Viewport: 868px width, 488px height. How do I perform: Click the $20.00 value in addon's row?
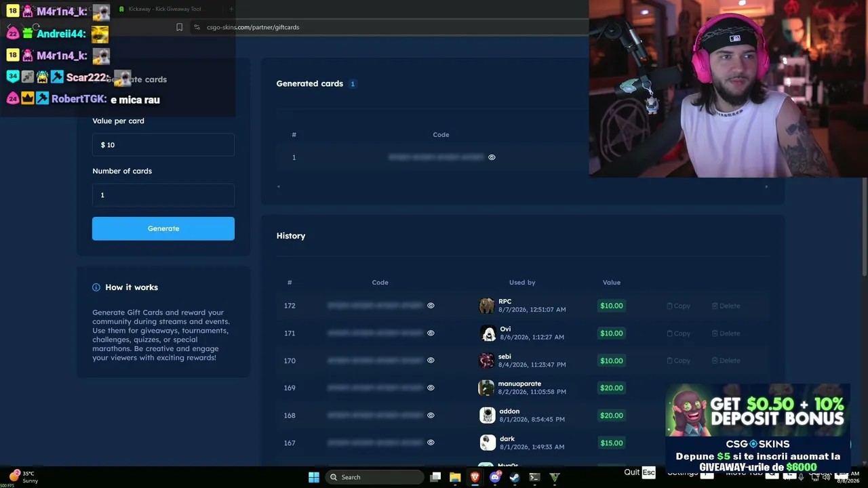(x=611, y=415)
